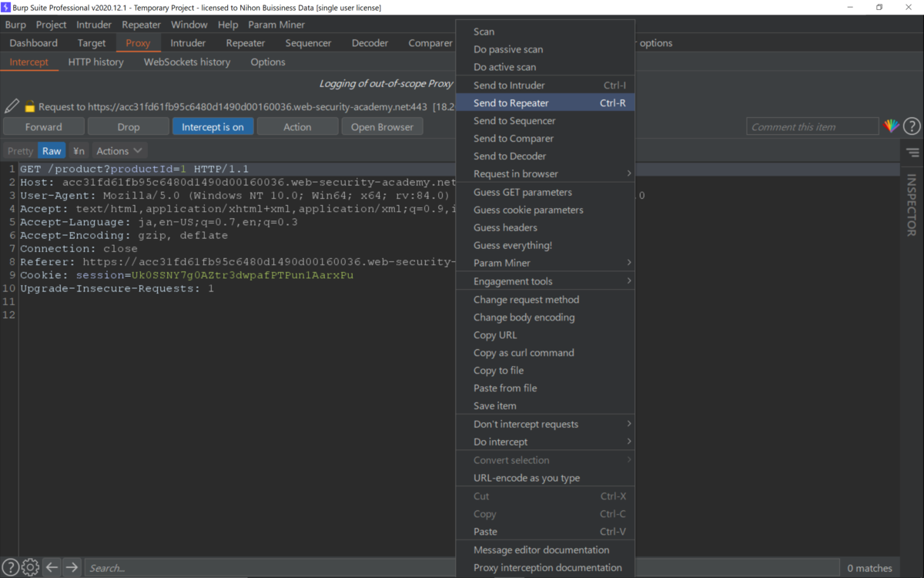Image resolution: width=924 pixels, height=578 pixels.
Task: Go to next search match arrow
Action: click(72, 567)
